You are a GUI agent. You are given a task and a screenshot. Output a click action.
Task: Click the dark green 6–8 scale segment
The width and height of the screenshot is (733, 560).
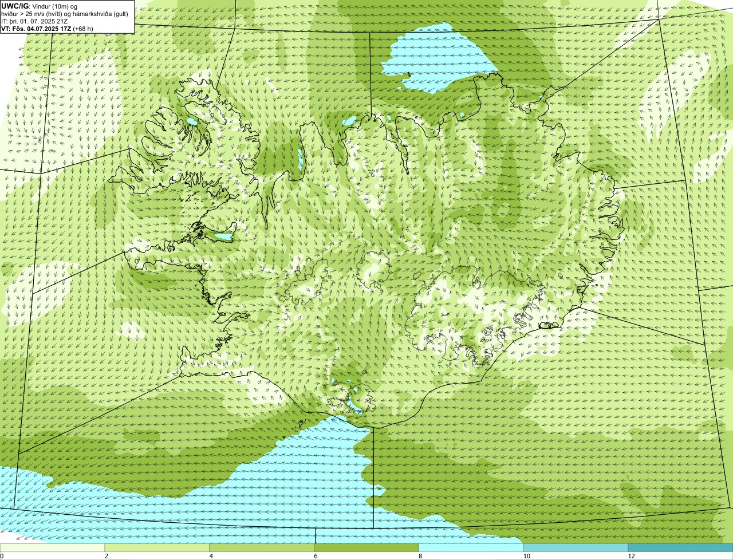pyautogui.click(x=366, y=547)
